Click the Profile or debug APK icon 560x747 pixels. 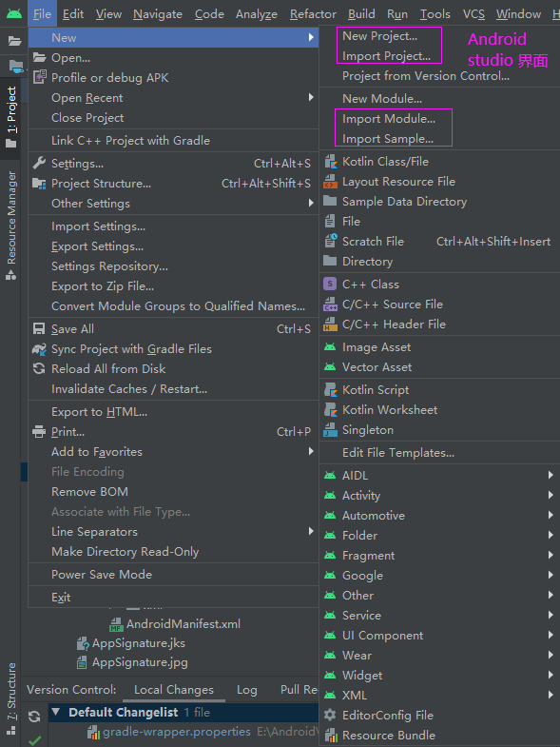[40, 77]
